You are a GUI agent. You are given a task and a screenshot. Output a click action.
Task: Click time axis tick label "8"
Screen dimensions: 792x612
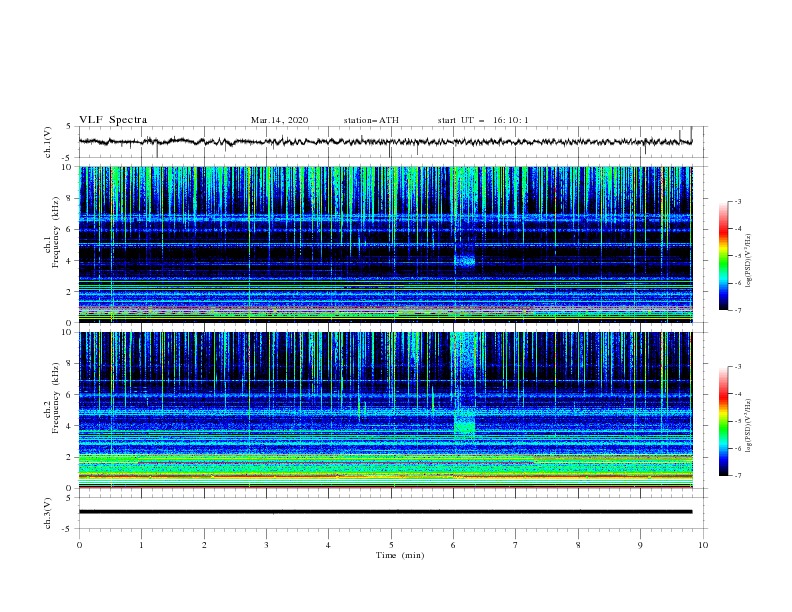click(x=578, y=545)
